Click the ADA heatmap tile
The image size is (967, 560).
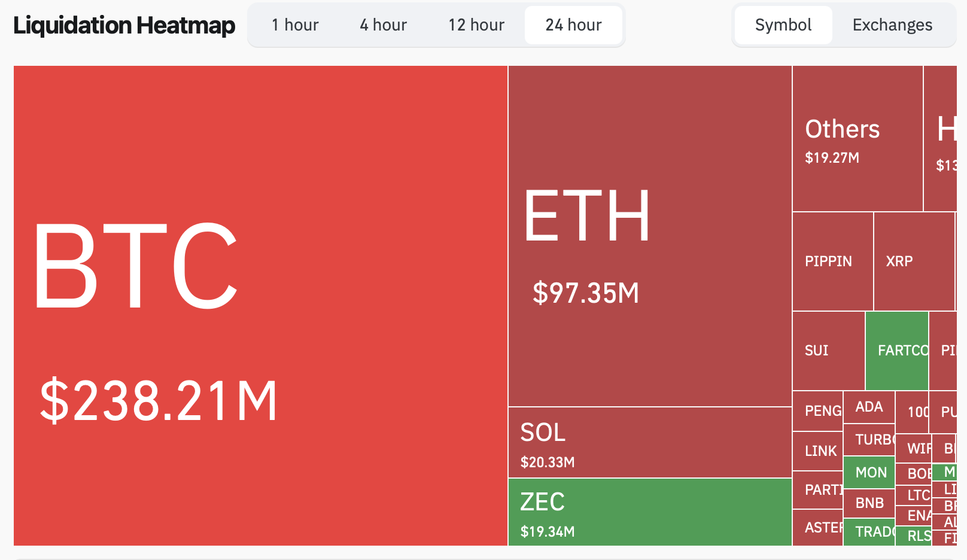coord(869,407)
